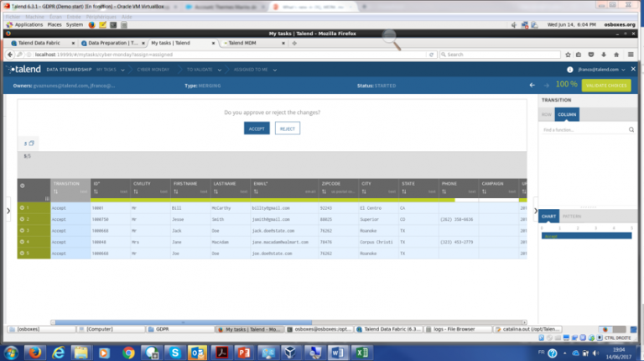Open the information icon beside the user email
Image resolution: width=644 pixels, height=361 pixels.
click(x=569, y=70)
